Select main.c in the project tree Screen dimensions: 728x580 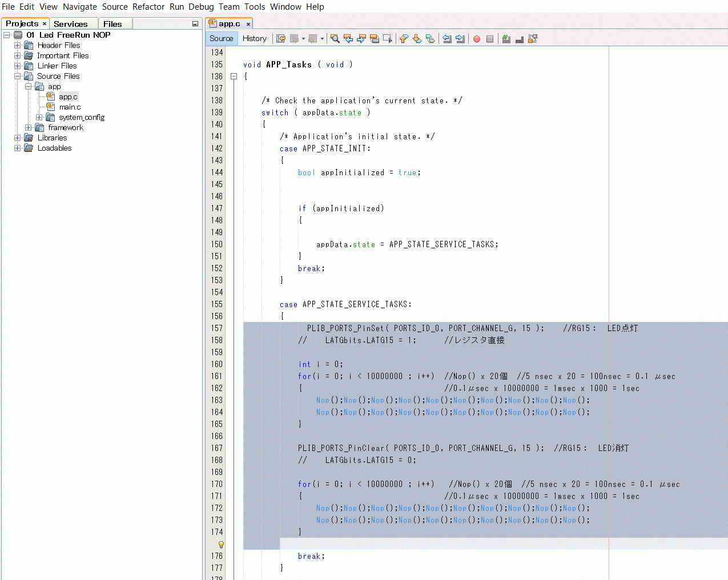coord(70,107)
